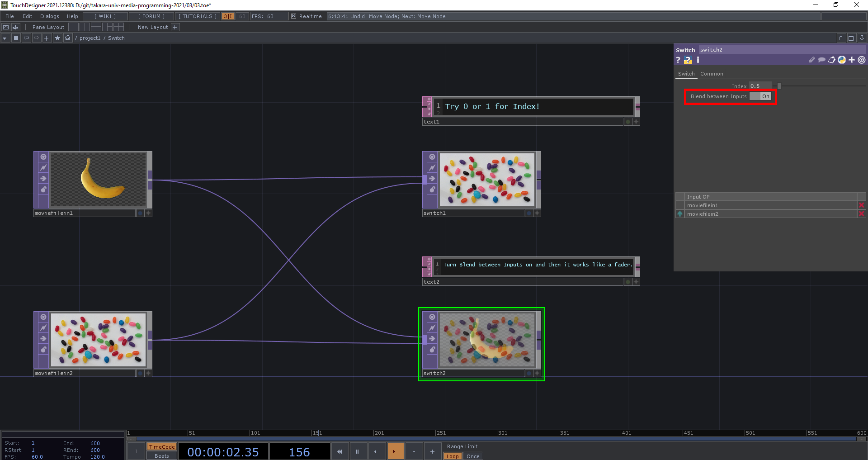Expand the moviefilein2 input row arrow
This screenshot has height=460, width=868.
(x=680, y=214)
